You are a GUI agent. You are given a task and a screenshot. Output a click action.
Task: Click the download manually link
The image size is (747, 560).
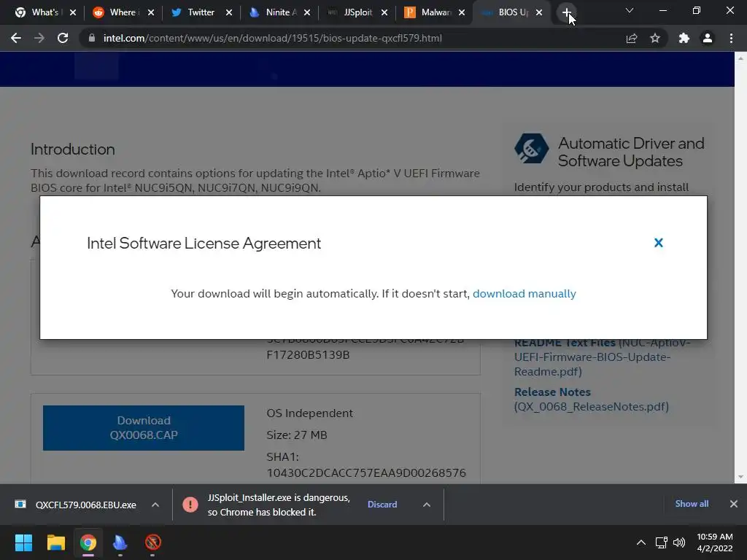[524, 294]
